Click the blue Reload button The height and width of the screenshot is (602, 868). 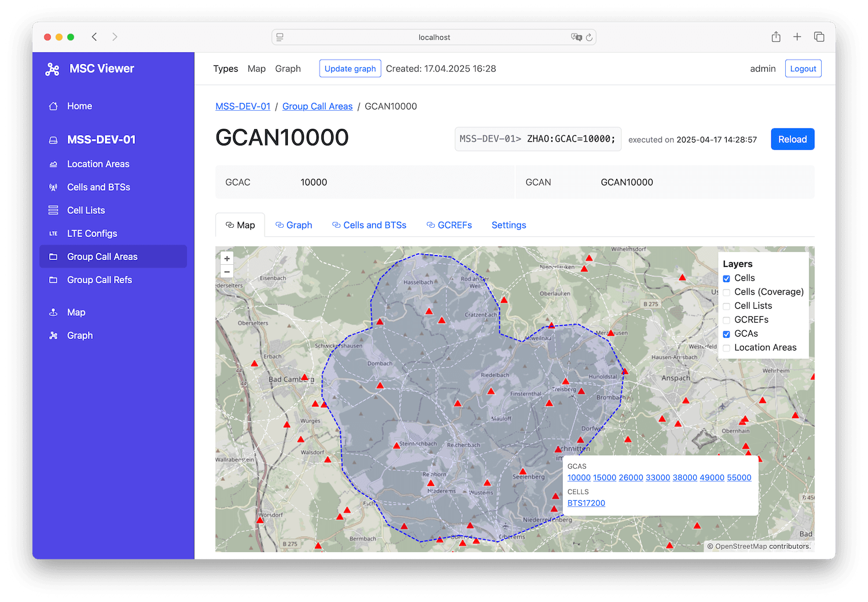793,139
